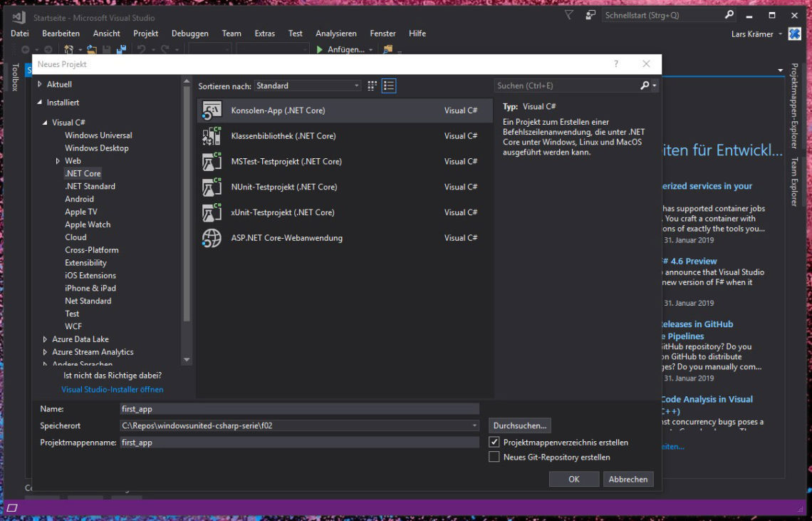Open the Speicherort path dropdown arrow
This screenshot has width=812, height=521.
tap(475, 425)
